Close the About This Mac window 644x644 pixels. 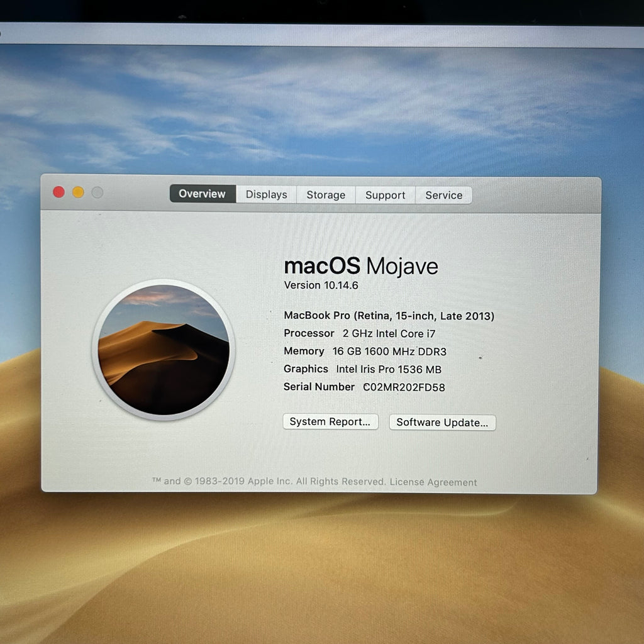pos(58,192)
